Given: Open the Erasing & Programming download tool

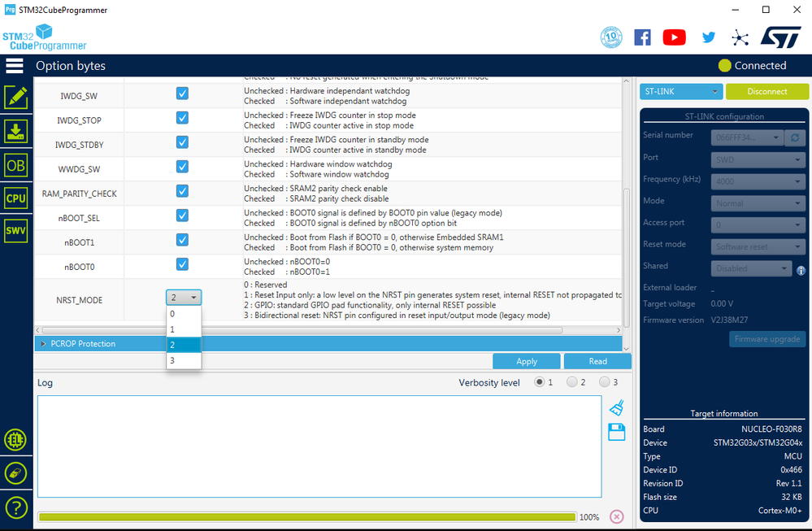Looking at the screenshot, I should tap(16, 131).
